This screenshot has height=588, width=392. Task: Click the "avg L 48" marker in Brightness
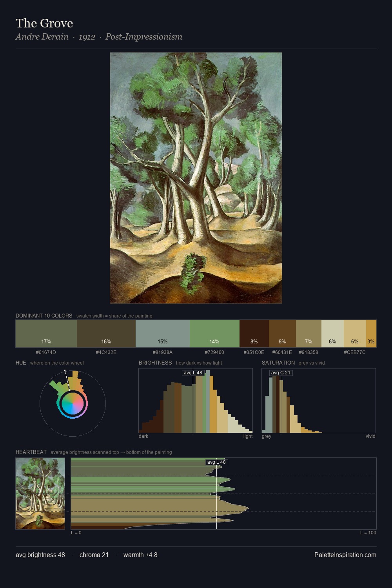tap(193, 373)
